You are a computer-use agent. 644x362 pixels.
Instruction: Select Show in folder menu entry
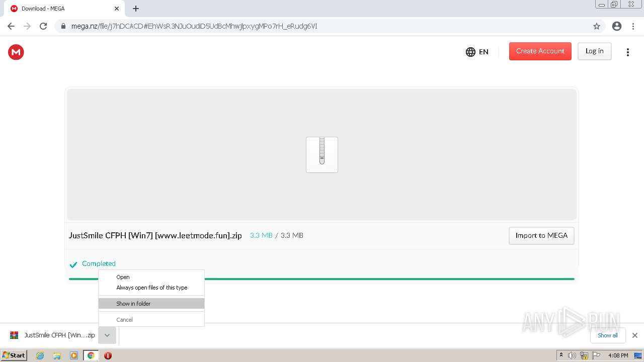[x=151, y=304]
